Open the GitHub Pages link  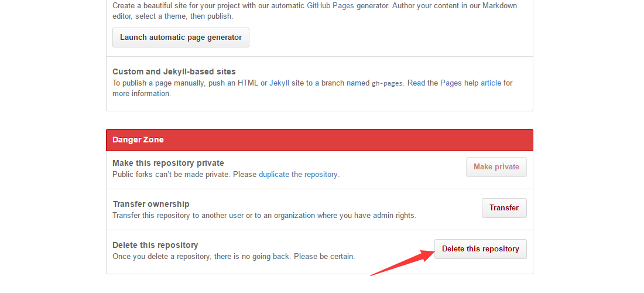tap(330, 6)
